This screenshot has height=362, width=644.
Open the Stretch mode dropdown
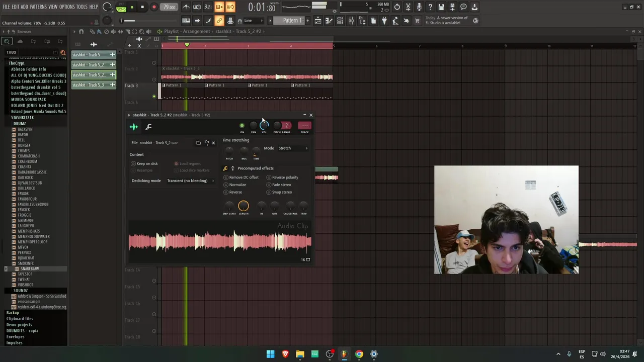[293, 148]
